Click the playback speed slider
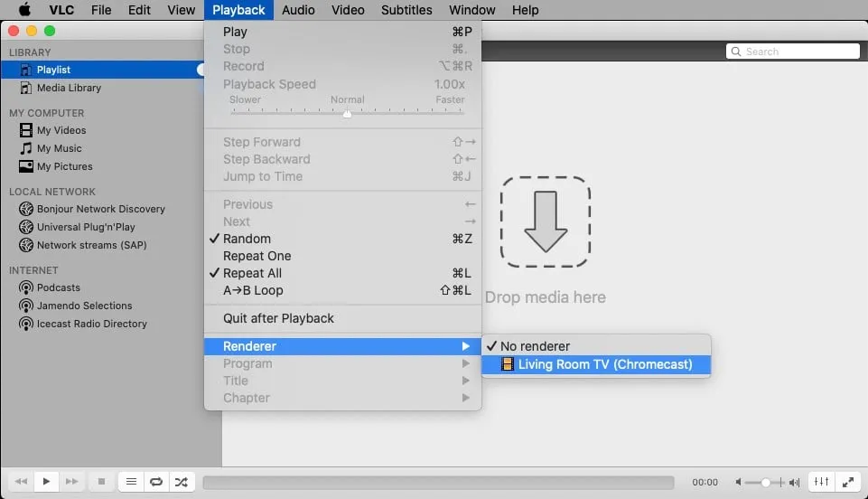Screen dimensions: 868x499 pyautogui.click(x=347, y=113)
